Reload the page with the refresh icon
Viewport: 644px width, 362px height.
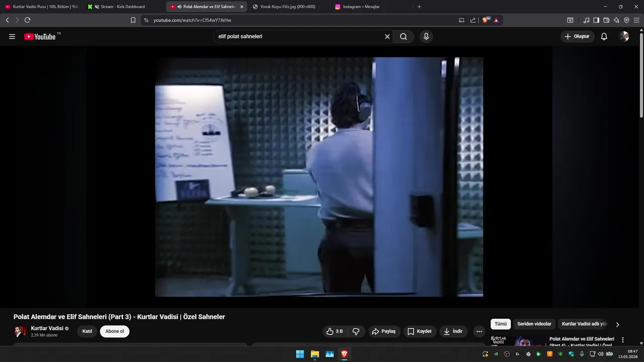pos(27,20)
